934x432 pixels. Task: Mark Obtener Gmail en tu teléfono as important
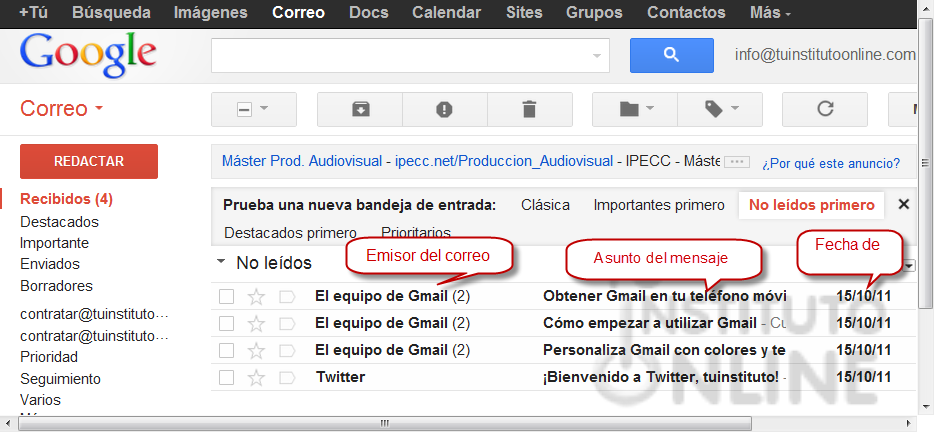point(287,296)
